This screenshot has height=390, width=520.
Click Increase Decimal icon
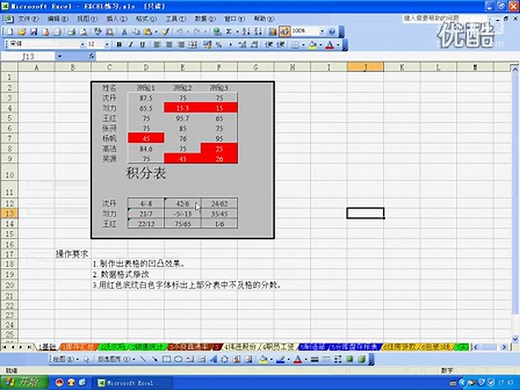click(242, 44)
